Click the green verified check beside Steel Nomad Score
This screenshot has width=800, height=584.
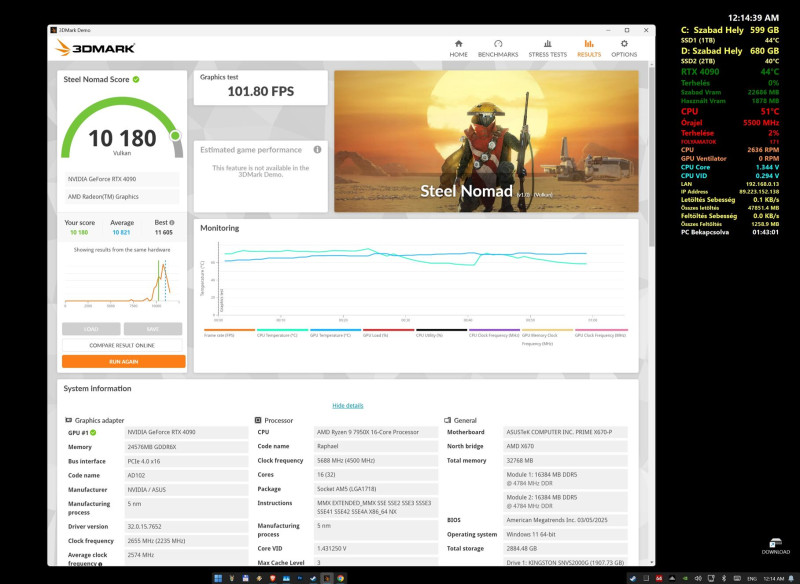136,79
